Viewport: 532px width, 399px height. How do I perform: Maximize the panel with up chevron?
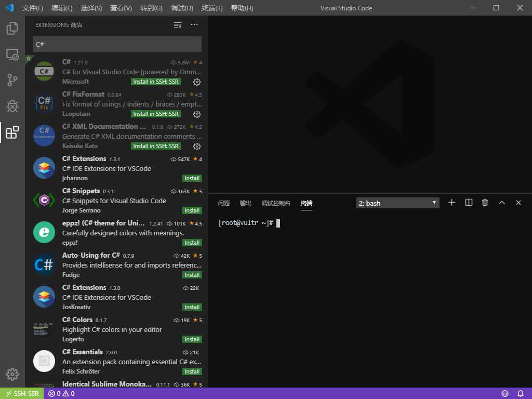[x=502, y=203]
